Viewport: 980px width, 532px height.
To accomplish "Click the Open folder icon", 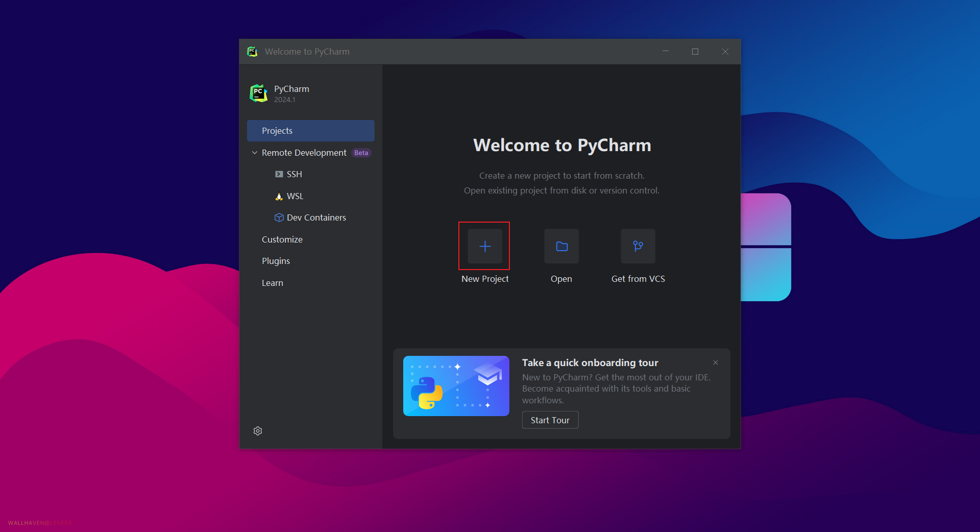I will [561, 246].
